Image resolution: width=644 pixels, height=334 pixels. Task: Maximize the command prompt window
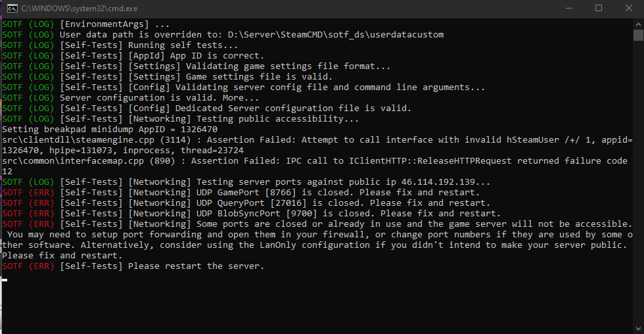pos(599,9)
